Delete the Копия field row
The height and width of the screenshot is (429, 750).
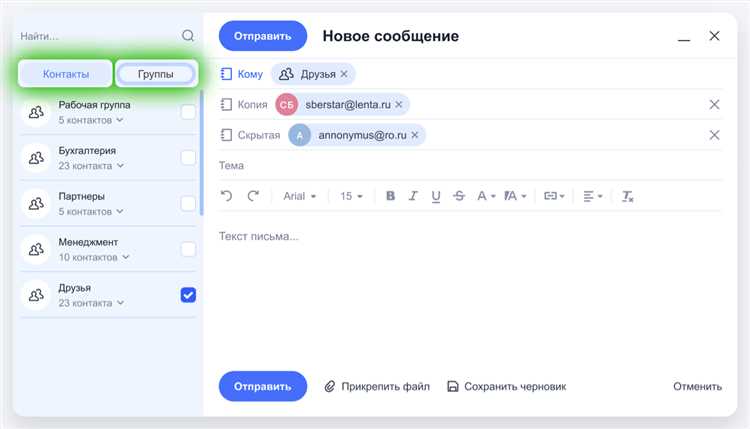(x=714, y=104)
